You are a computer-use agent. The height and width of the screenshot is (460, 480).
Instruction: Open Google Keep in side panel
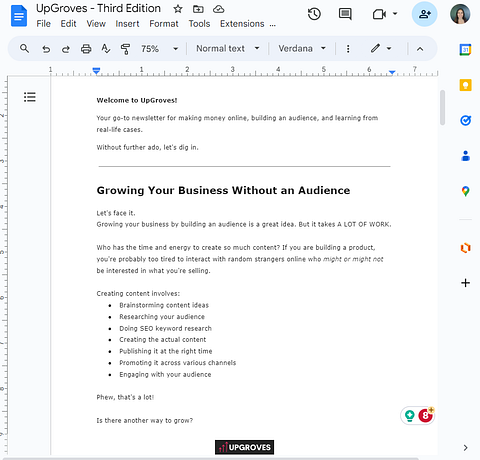[x=466, y=85]
